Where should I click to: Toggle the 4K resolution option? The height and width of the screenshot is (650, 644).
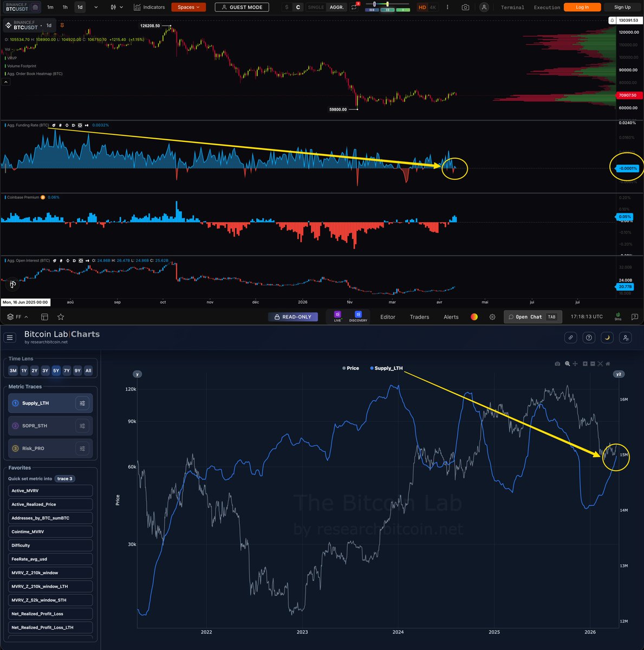coord(433,7)
